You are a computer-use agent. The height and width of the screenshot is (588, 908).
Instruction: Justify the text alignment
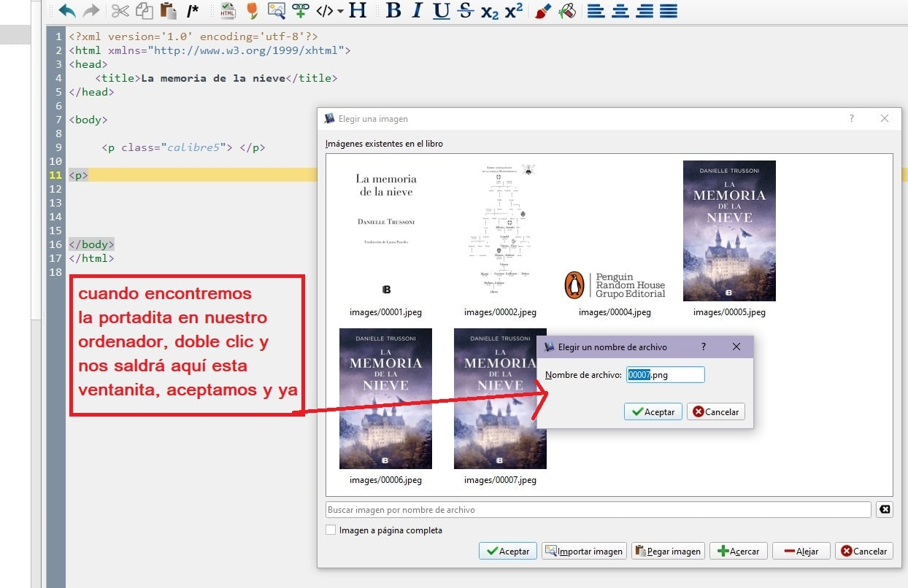669,11
